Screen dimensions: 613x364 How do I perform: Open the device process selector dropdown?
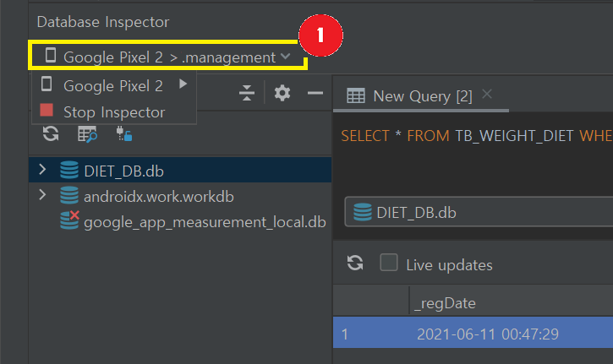[169, 57]
